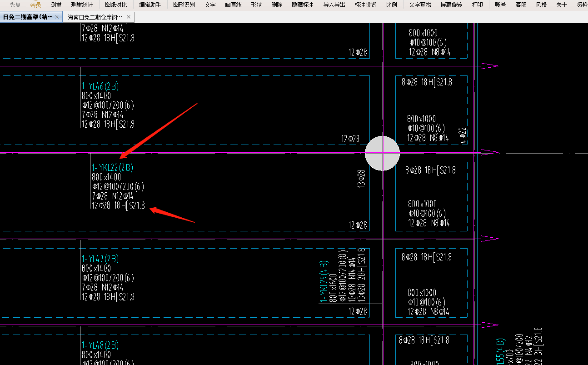Select the 画直线 draw line tool
The image size is (588, 365).
pyautogui.click(x=233, y=5)
